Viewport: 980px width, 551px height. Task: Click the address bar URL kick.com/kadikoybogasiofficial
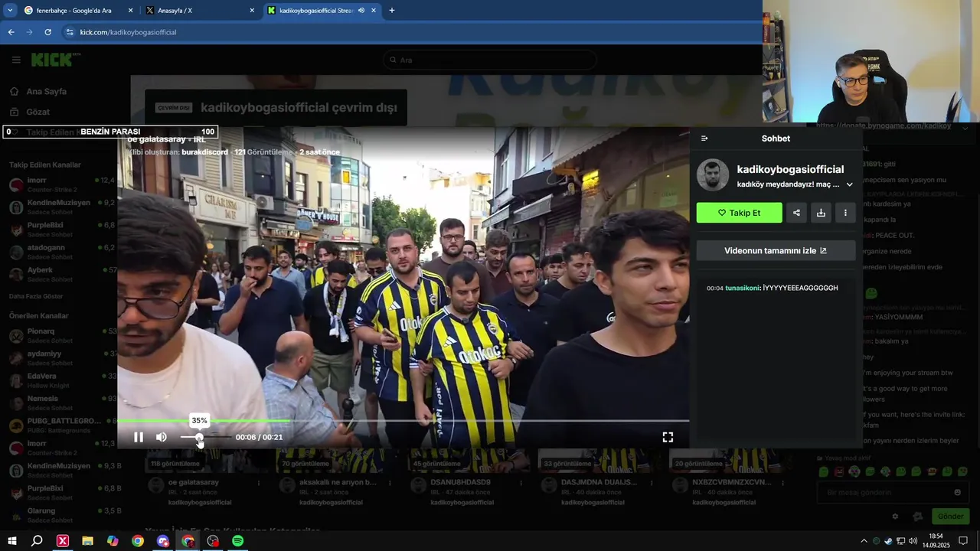(x=128, y=32)
